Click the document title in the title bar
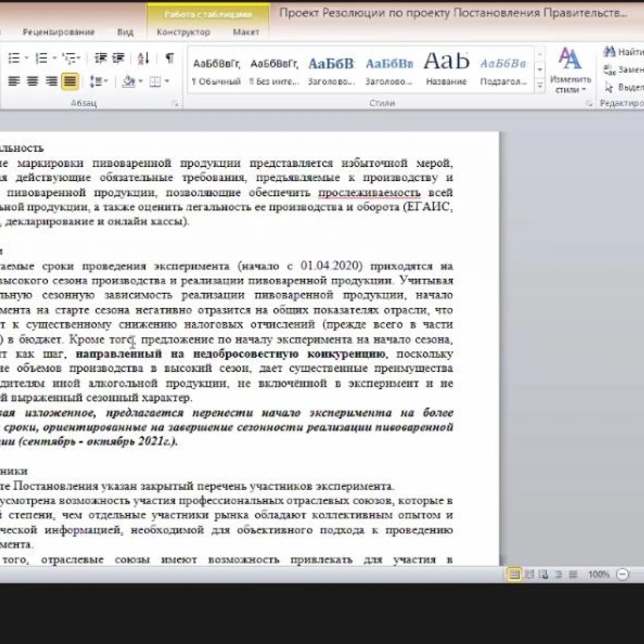The image size is (644, 644). pyautogui.click(x=453, y=13)
